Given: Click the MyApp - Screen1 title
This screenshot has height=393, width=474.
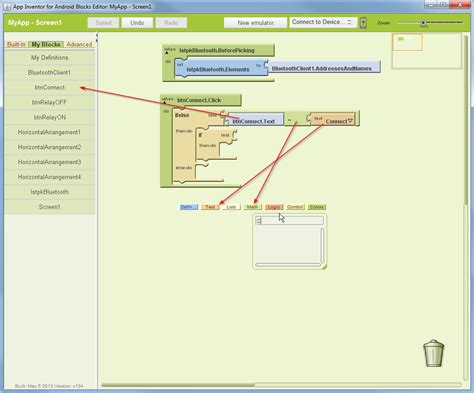Looking at the screenshot, I should (x=35, y=23).
